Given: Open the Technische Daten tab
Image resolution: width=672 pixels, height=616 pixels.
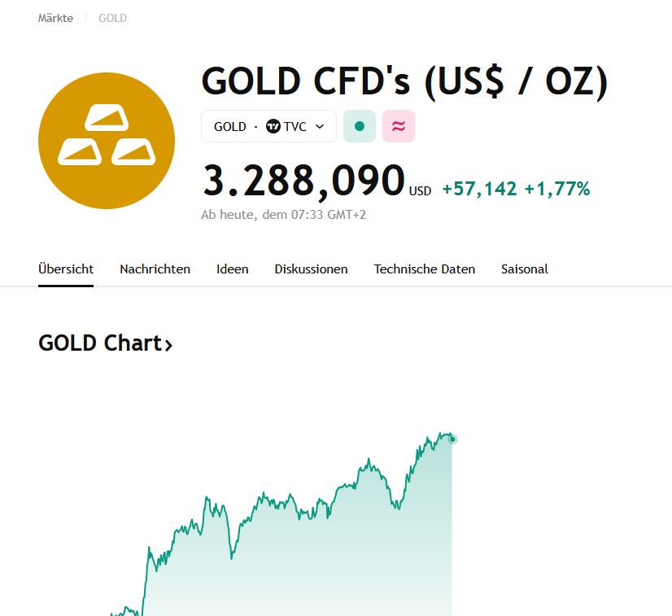Looking at the screenshot, I should [425, 269].
